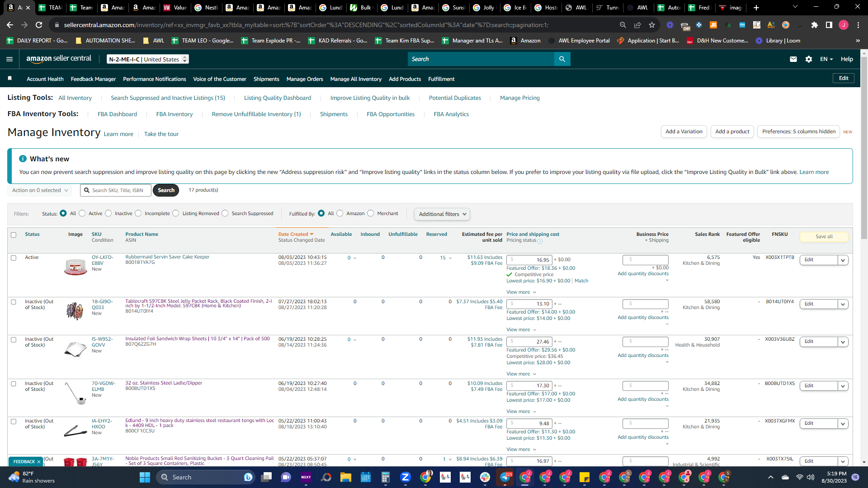
Task: Click the info icon beside Pricing status
Action: point(540,241)
